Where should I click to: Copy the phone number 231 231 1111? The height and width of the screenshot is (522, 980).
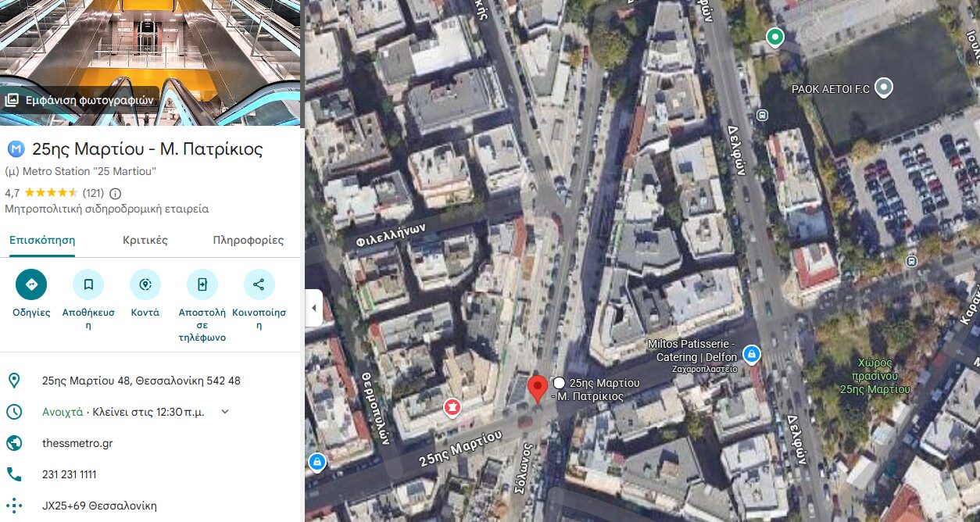pos(70,474)
